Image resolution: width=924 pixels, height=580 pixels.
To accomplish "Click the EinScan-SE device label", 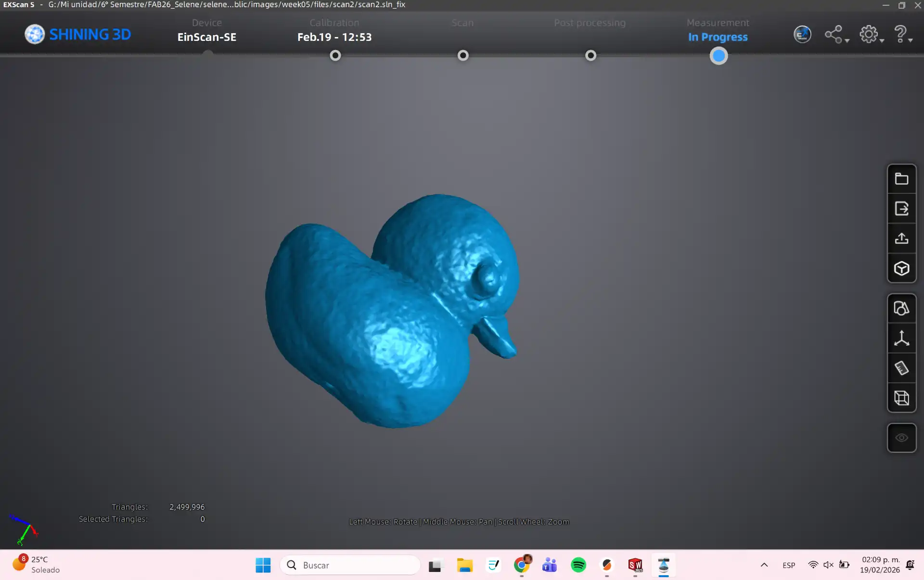I will pos(207,37).
